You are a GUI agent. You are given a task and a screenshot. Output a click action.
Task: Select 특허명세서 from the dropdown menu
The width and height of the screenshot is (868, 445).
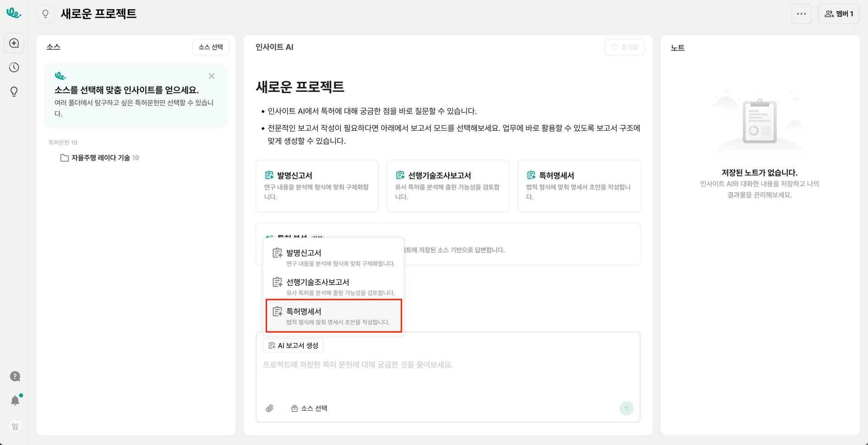[x=334, y=316]
